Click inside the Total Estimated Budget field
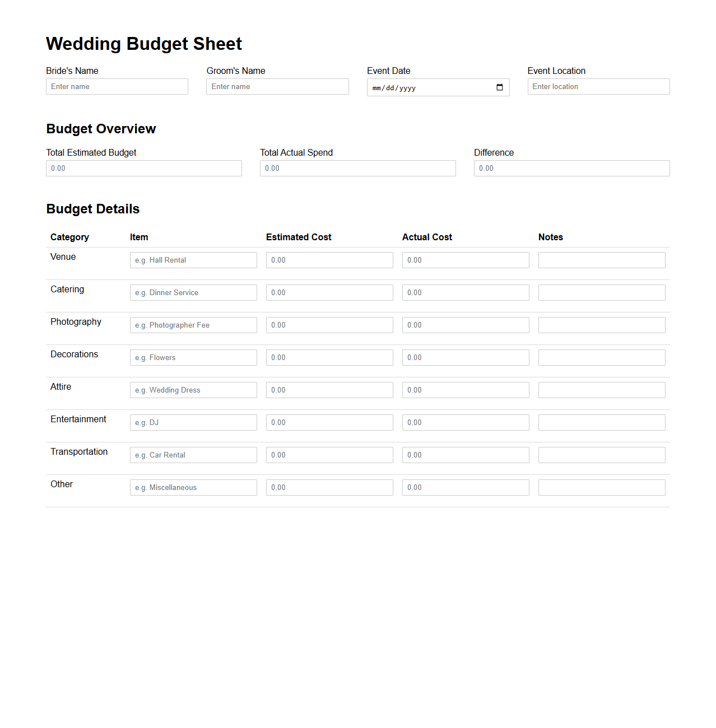Image resolution: width=716 pixels, height=728 pixels. (143, 168)
